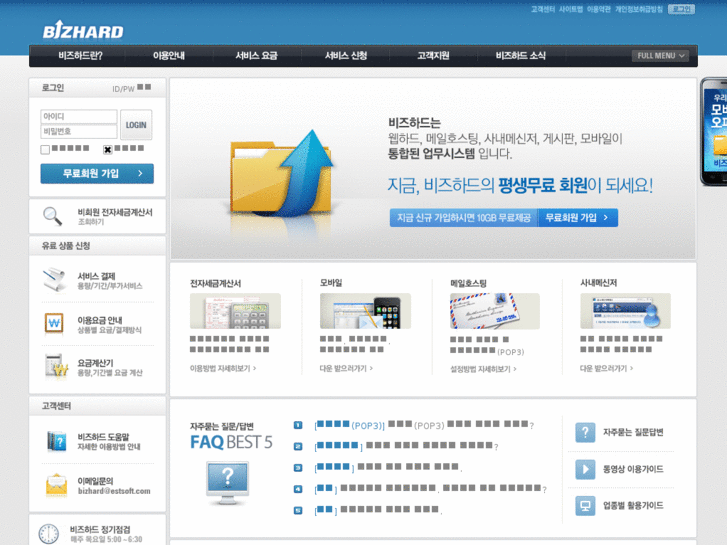Image resolution: width=727 pixels, height=545 pixels.
Task: Click the 자주묻는 질문답변 link text
Action: click(x=633, y=432)
